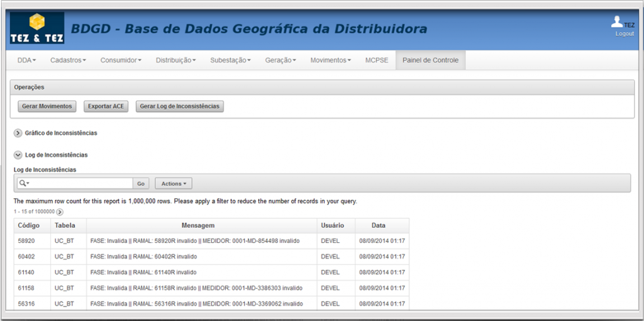Image resolution: width=644 pixels, height=321 pixels.
Task: Open the Consumidor menu
Action: tap(121, 60)
